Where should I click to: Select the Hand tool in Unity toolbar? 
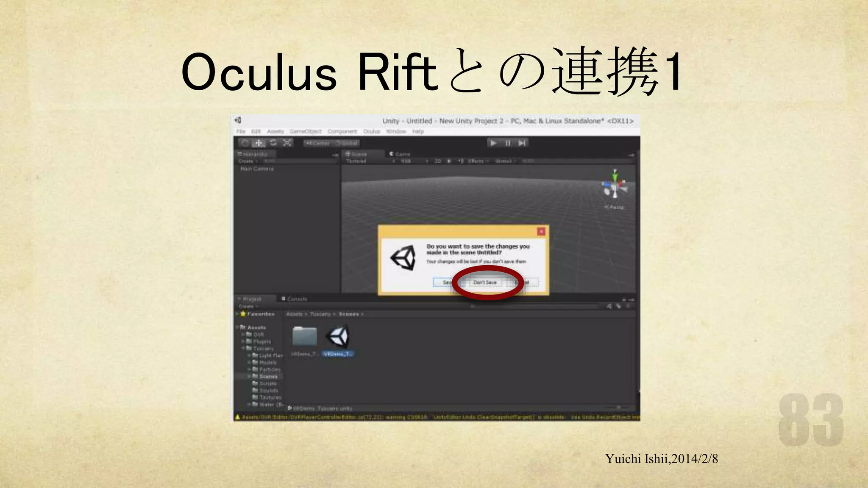coord(245,143)
